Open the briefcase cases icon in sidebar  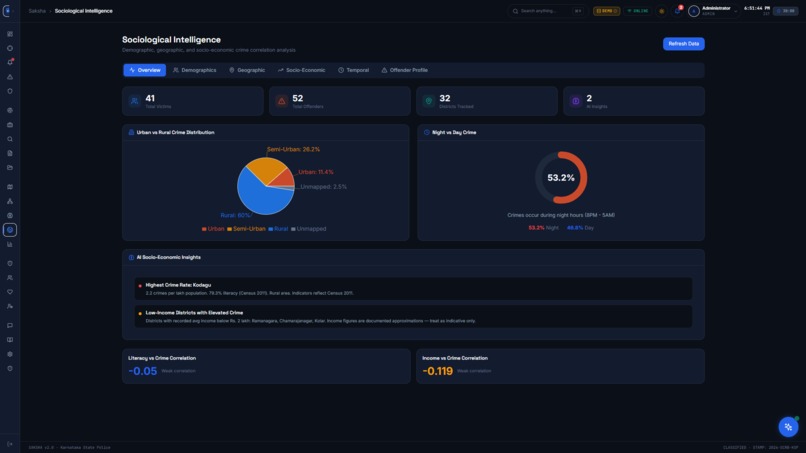10,124
